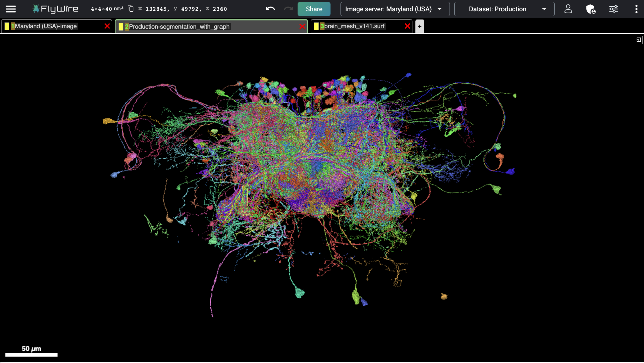
Task: Open the settings sliders icon
Action: click(613, 9)
